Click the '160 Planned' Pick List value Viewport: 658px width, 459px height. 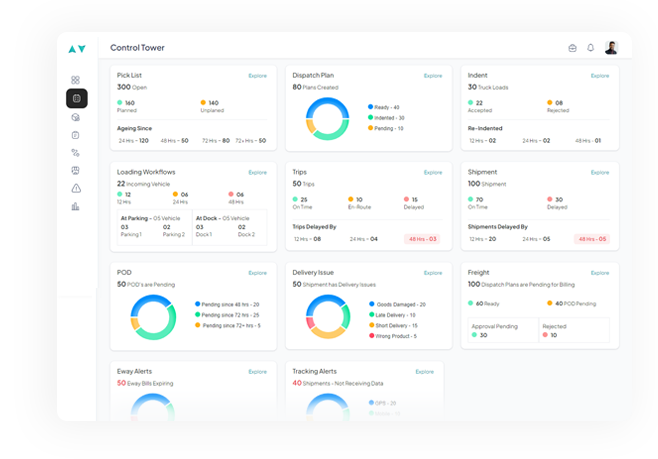(127, 106)
